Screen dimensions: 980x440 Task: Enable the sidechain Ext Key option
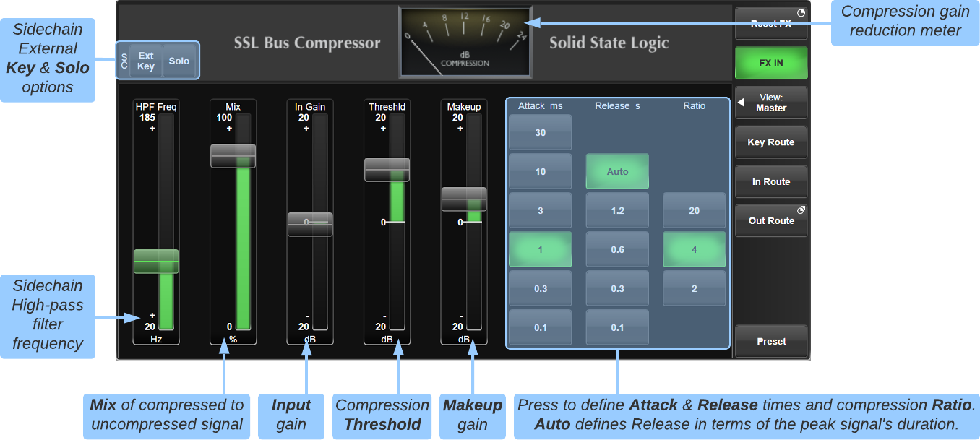point(146,61)
